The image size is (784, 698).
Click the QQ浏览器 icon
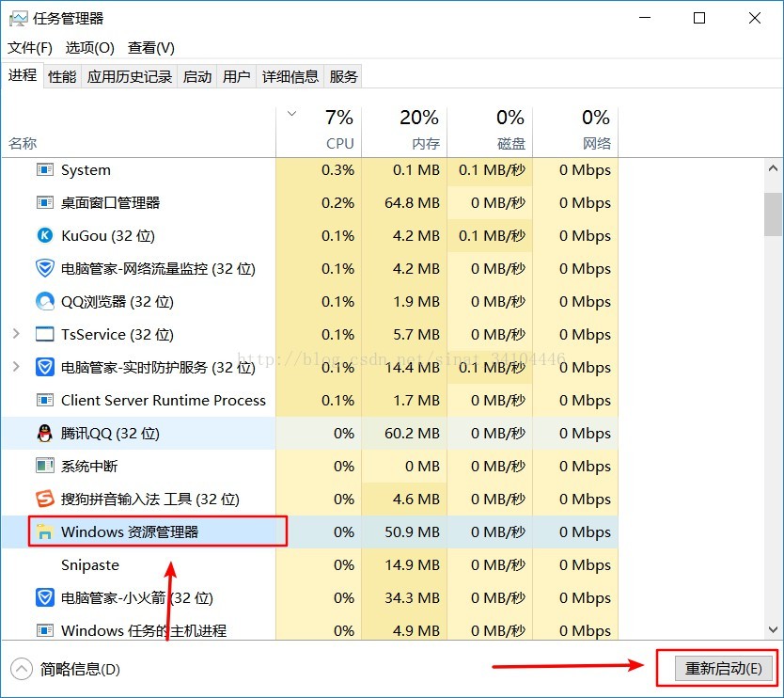pyautogui.click(x=45, y=301)
